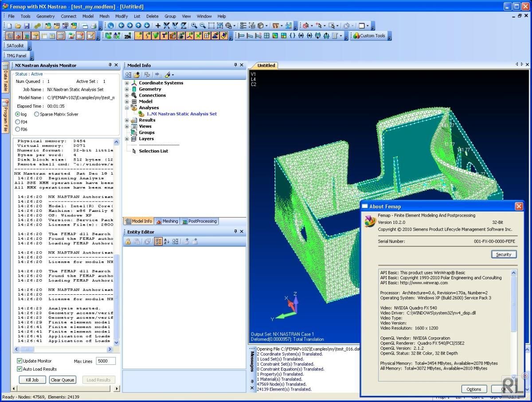Select the Load Analysis Monitor options icon
This screenshot has height=402, width=532.
(98, 379)
